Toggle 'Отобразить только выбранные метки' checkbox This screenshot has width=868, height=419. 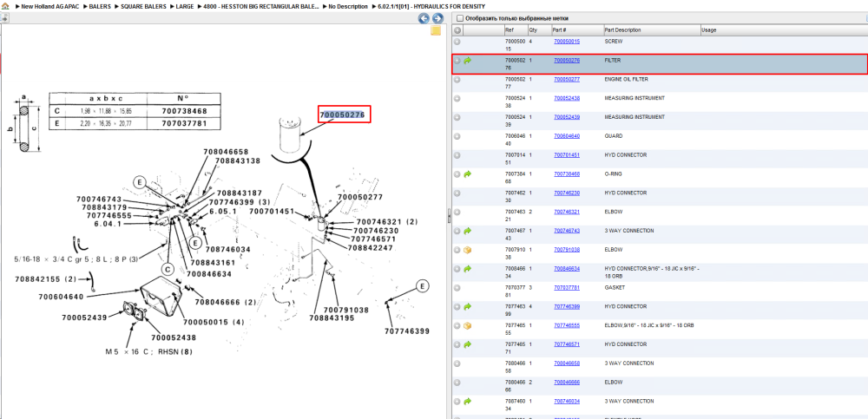point(459,18)
